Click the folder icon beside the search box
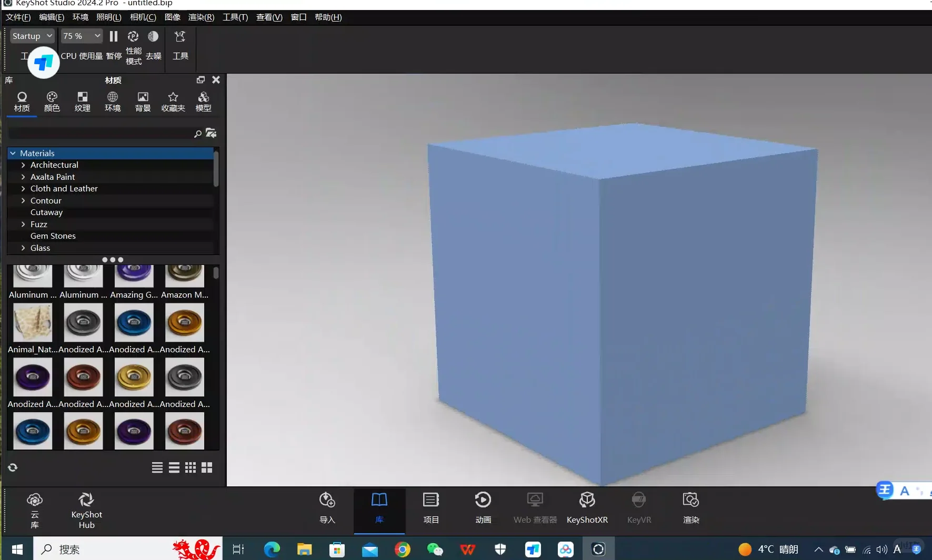Screen dimensions: 932x560 pos(211,133)
